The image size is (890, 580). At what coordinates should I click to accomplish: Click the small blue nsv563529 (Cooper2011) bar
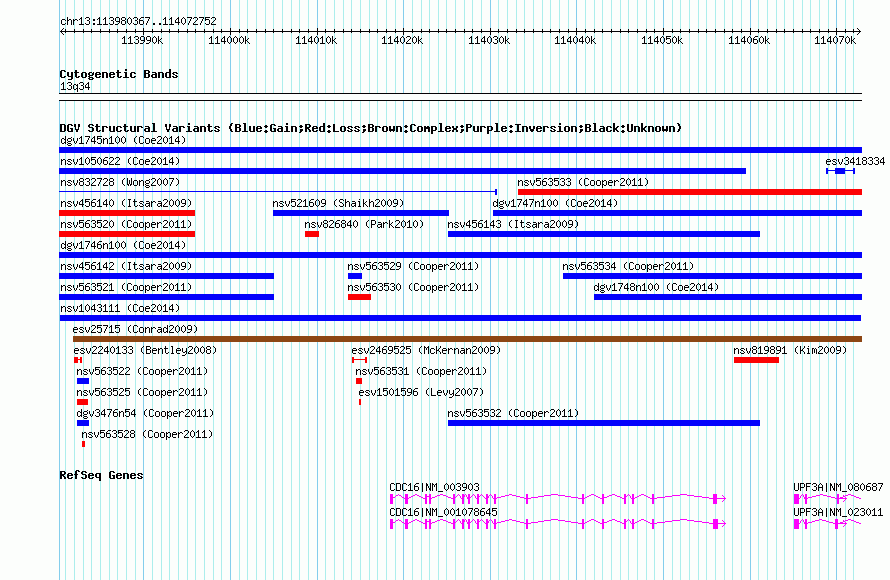tap(355, 276)
